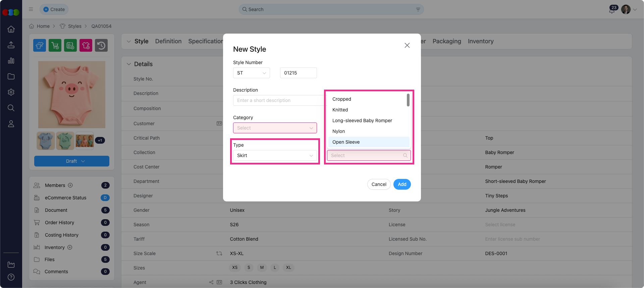This screenshot has width=644, height=288.
Task: Close the New Style dialog
Action: [x=407, y=45]
